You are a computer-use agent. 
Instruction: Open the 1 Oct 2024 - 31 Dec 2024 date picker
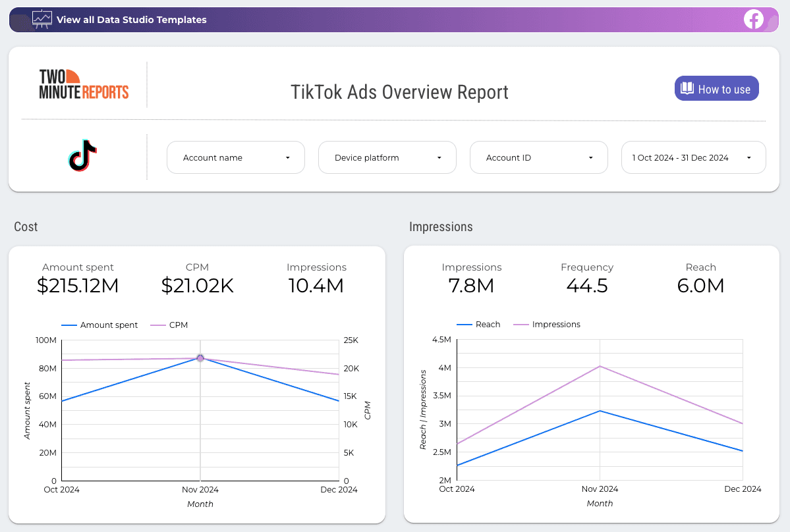coord(692,157)
